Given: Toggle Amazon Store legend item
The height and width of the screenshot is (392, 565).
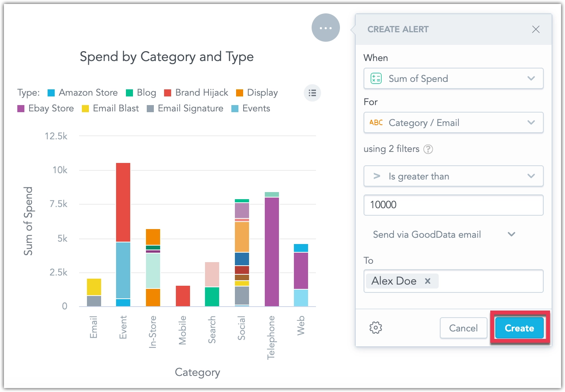Looking at the screenshot, I should (83, 92).
